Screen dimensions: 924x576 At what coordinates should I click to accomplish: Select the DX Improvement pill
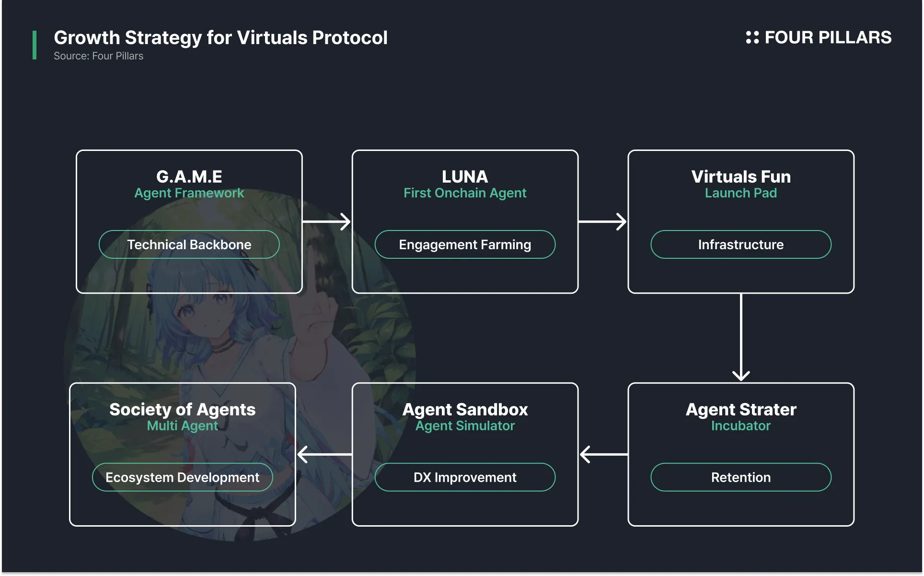pos(465,477)
